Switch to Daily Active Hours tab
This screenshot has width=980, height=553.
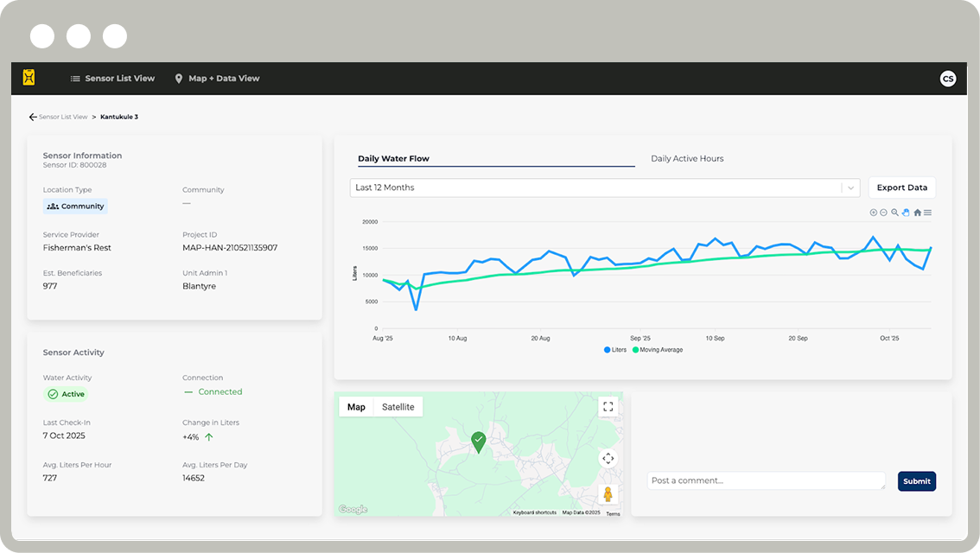[687, 159]
